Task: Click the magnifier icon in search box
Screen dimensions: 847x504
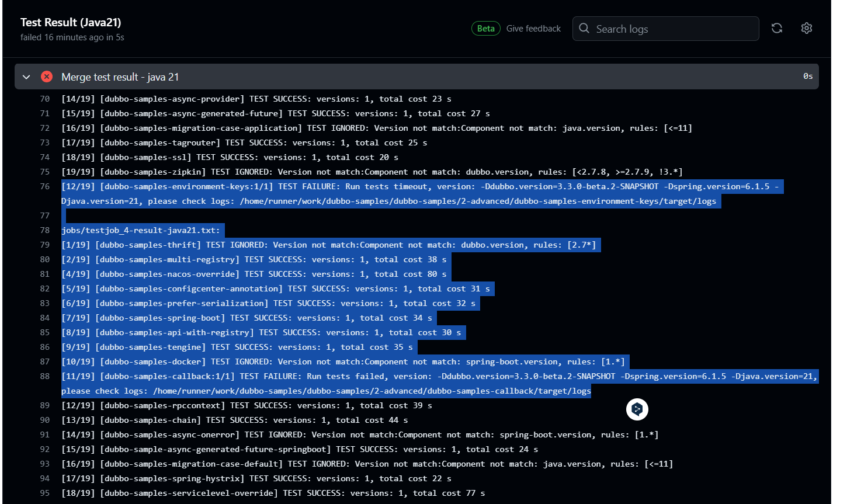Action: click(584, 29)
